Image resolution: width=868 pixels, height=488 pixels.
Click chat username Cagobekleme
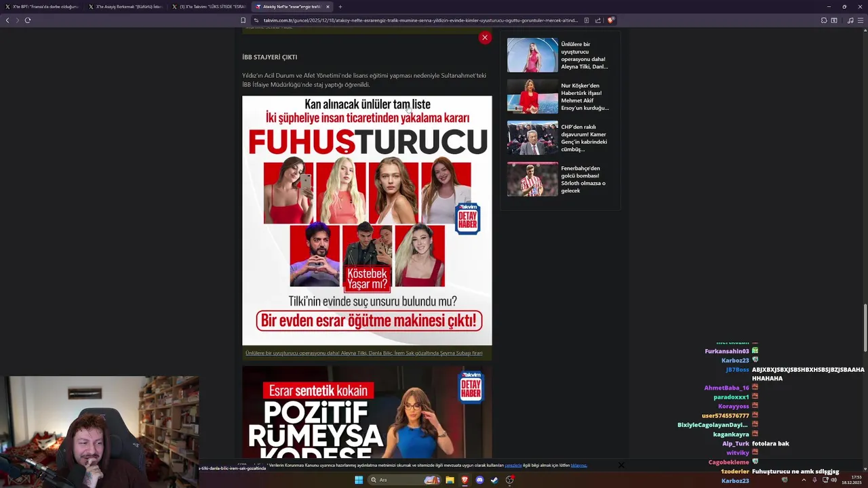click(x=728, y=462)
